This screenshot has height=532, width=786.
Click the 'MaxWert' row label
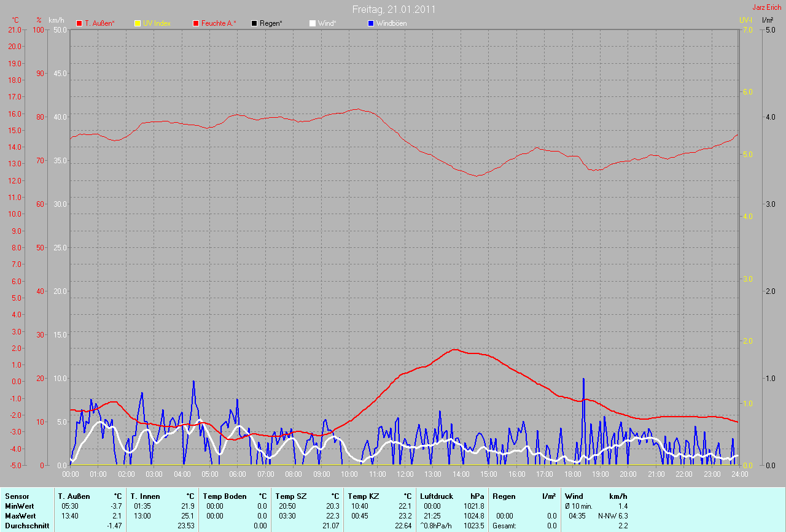click(20, 516)
